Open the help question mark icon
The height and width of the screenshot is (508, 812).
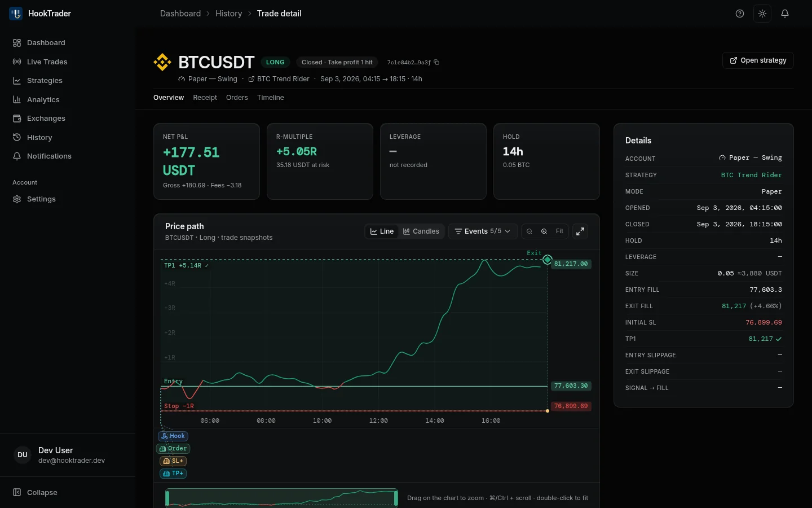tap(740, 14)
